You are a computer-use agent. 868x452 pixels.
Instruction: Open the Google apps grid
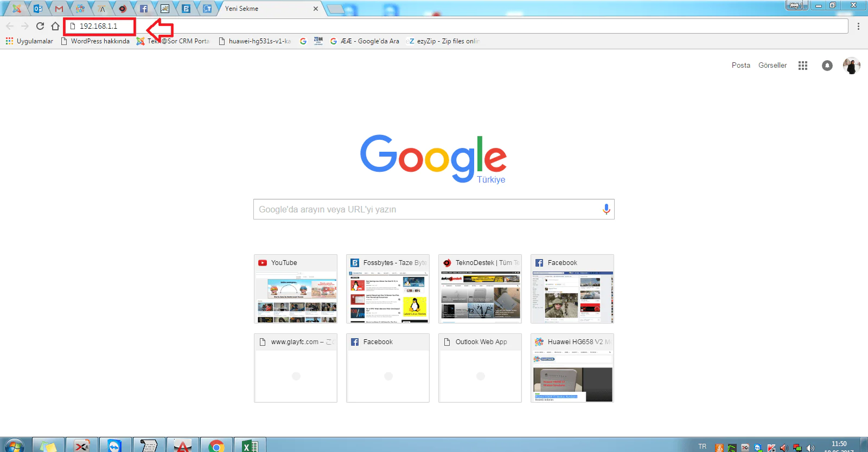point(803,66)
